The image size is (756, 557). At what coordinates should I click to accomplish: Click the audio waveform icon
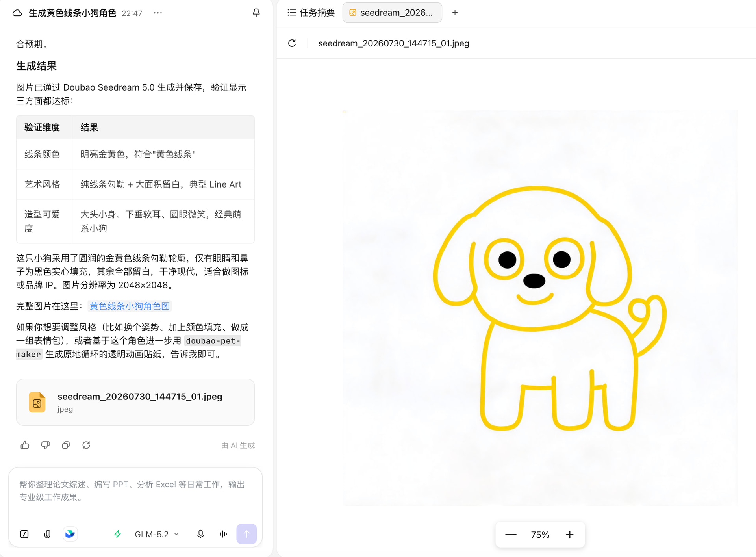[x=223, y=534]
